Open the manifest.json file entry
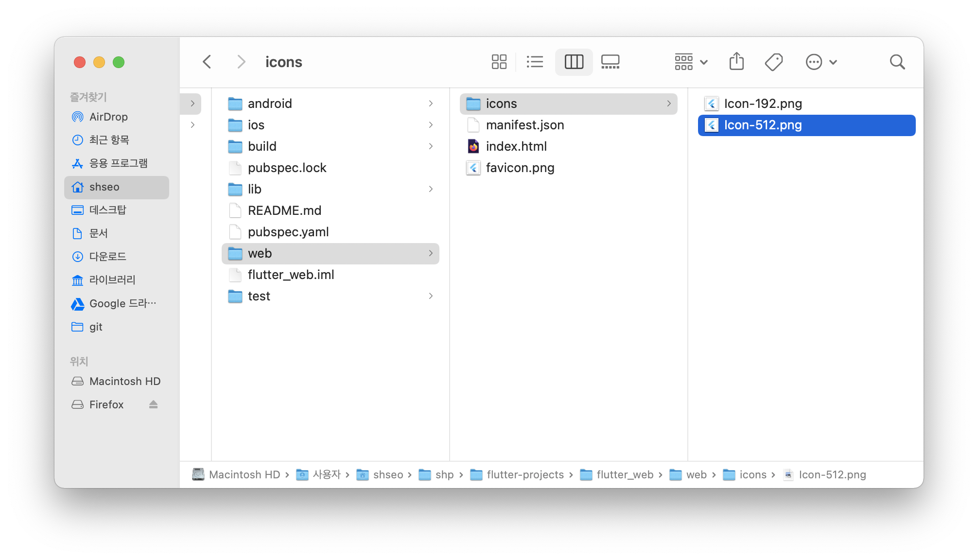978x560 pixels. (524, 125)
